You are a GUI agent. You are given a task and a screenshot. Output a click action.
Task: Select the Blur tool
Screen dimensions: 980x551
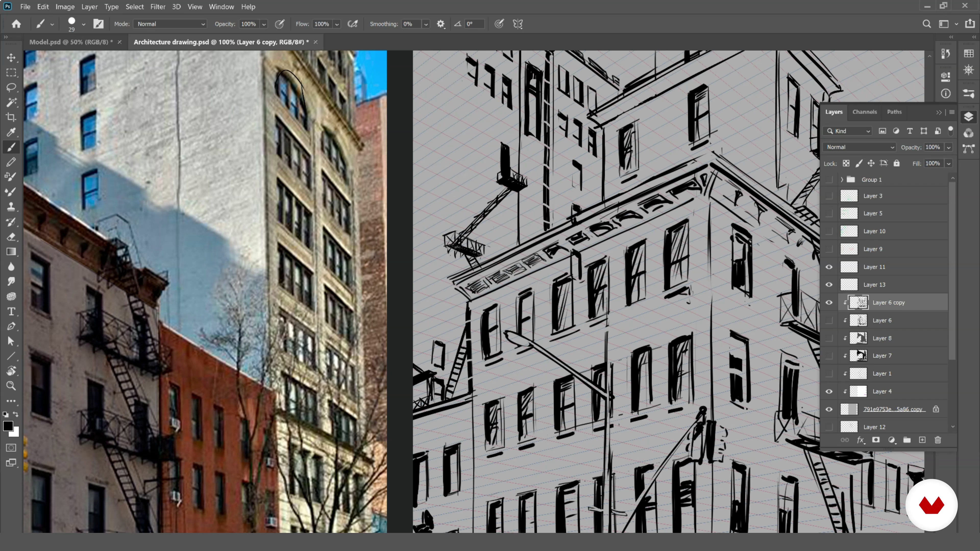(x=11, y=267)
